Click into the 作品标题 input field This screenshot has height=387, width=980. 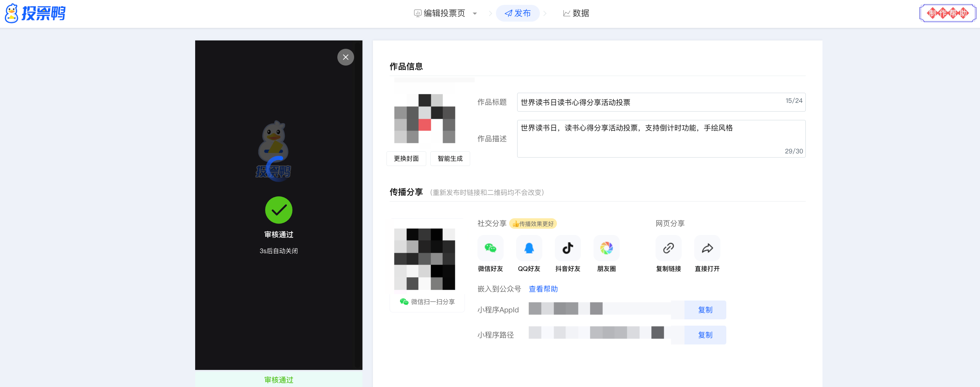click(x=647, y=102)
